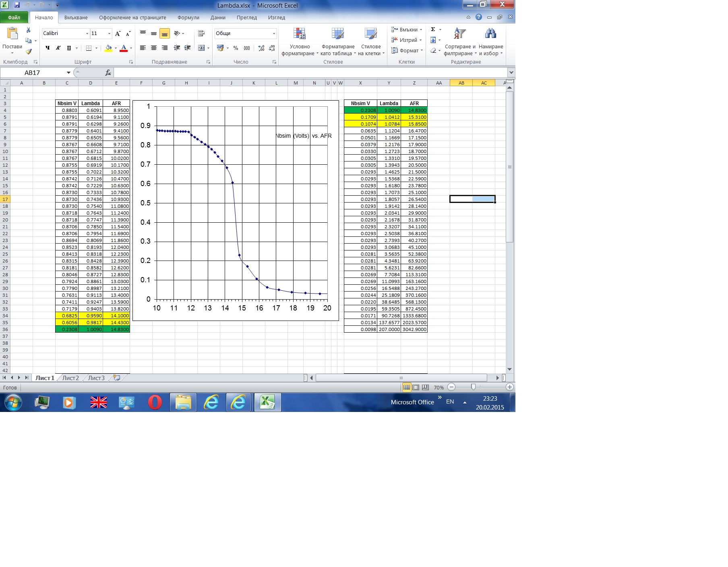
Task: Open Conditional Formatting menu icon
Action: pos(299,34)
